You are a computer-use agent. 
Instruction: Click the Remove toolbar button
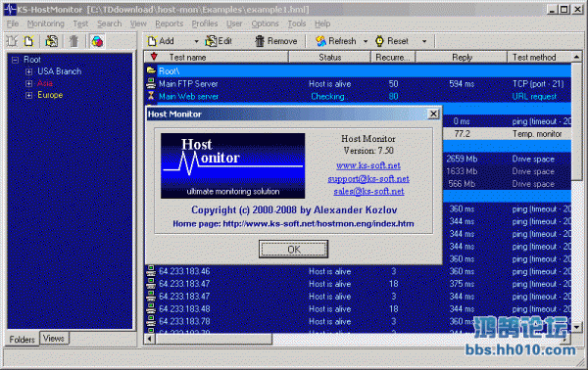[x=276, y=41]
